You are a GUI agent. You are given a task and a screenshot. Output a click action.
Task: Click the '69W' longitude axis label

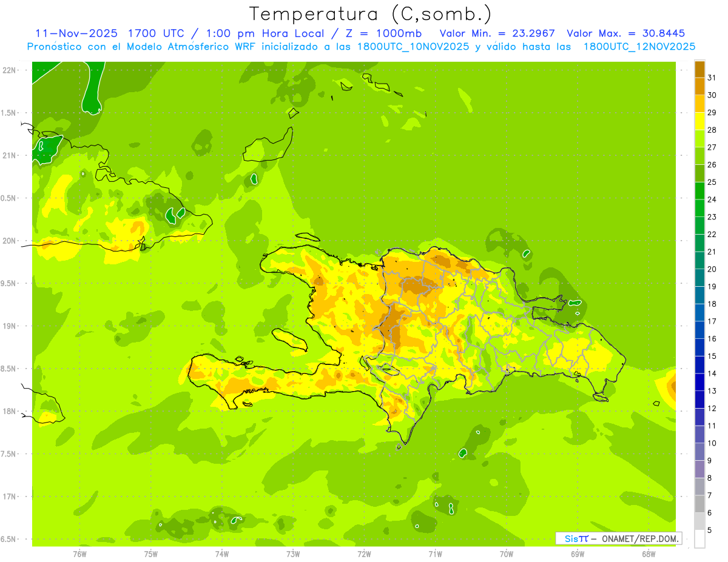pos(578,554)
